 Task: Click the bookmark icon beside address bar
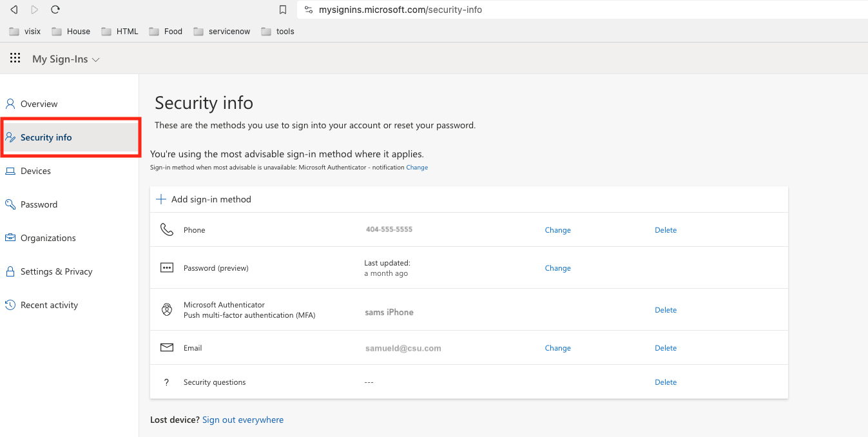click(283, 10)
